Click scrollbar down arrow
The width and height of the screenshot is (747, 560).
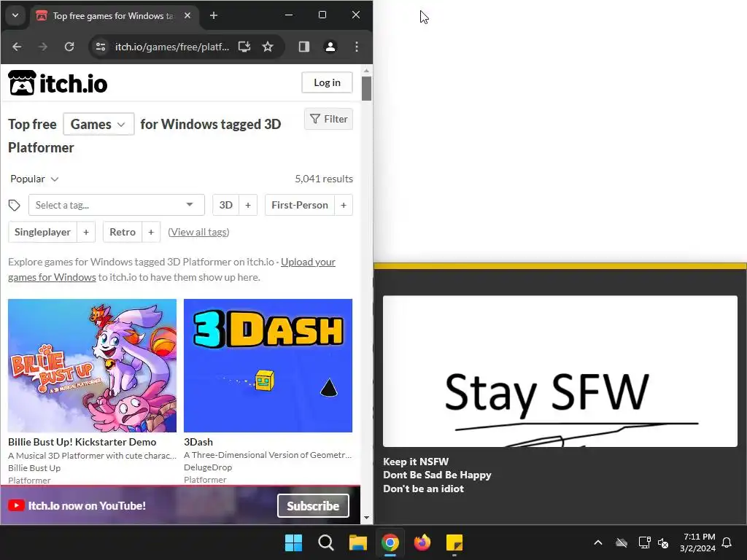366,518
